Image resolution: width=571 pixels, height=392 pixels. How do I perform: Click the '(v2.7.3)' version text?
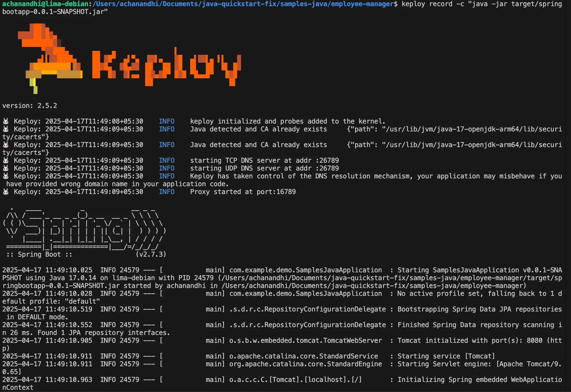pyautogui.click(x=151, y=254)
